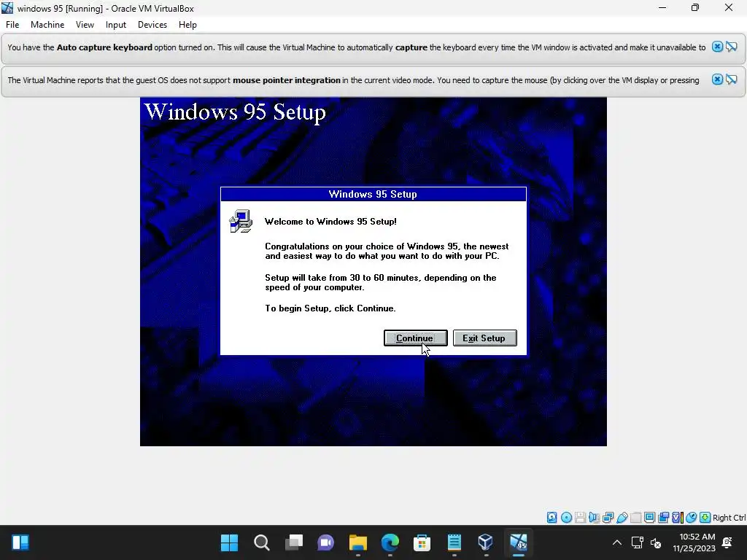The height and width of the screenshot is (560, 747).
Task: Expand the hidden system tray icons
Action: coord(617,542)
